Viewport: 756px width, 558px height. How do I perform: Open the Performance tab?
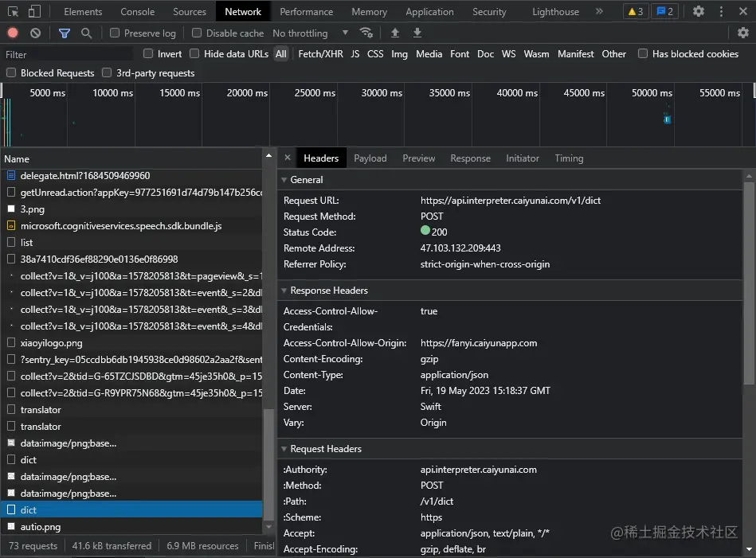click(x=306, y=12)
